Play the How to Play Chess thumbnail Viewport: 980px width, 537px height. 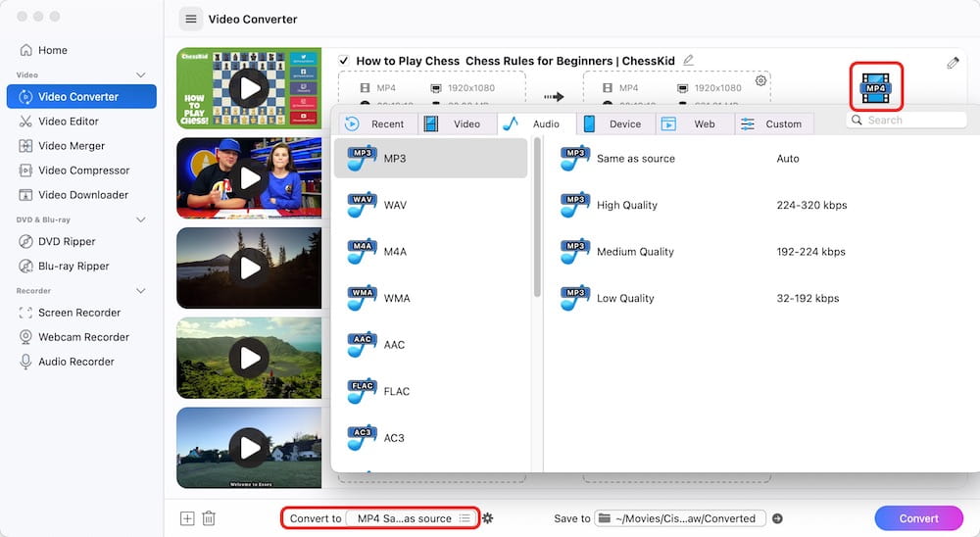coord(249,88)
